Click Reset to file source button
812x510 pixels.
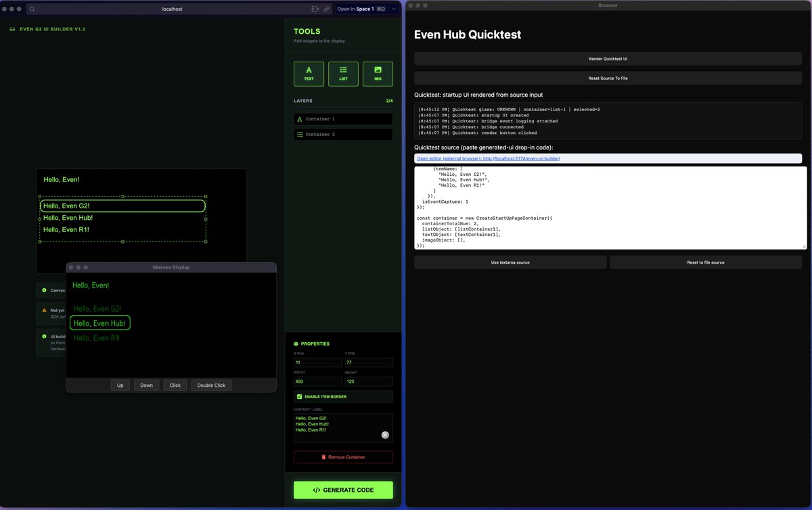706,262
